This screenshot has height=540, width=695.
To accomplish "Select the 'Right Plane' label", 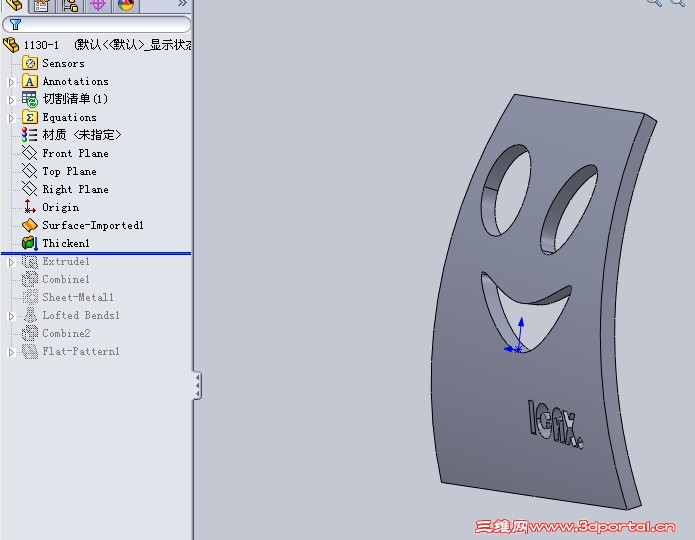I will tap(75, 189).
